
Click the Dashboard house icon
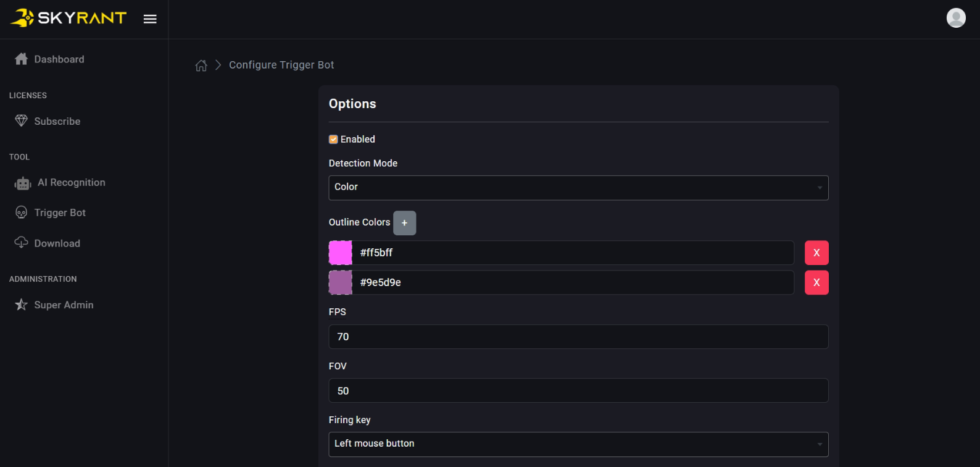[22, 59]
